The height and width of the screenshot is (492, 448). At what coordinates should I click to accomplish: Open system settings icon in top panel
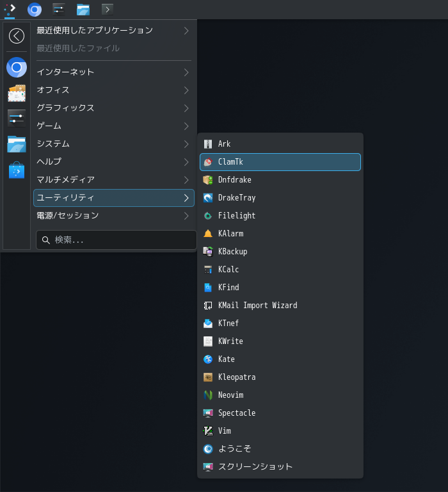pyautogui.click(x=59, y=10)
